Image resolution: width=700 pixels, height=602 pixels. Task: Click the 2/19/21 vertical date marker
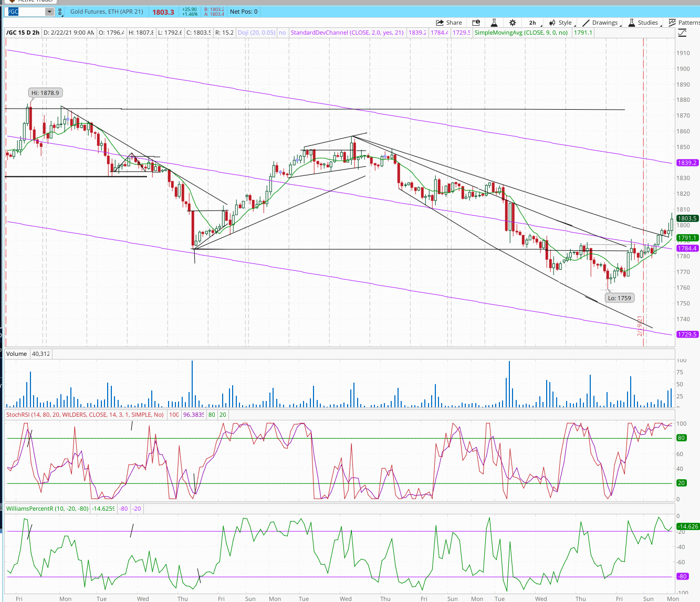click(x=640, y=326)
